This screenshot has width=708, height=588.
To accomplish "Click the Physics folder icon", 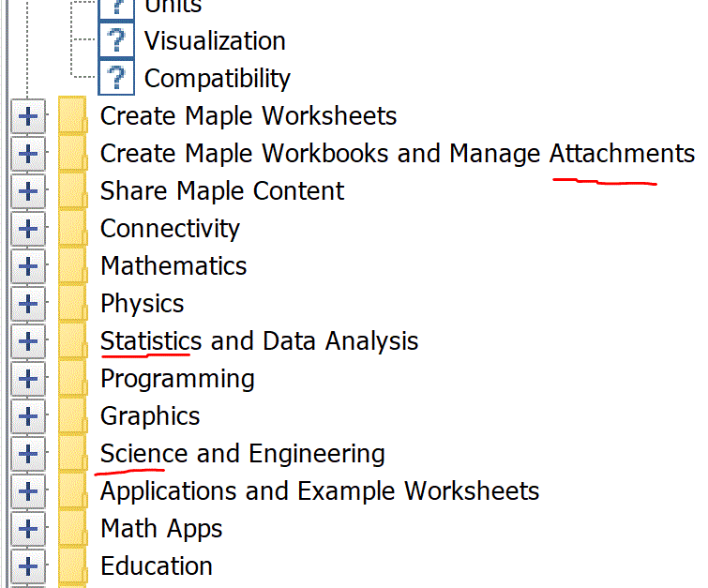I will 73,303.
